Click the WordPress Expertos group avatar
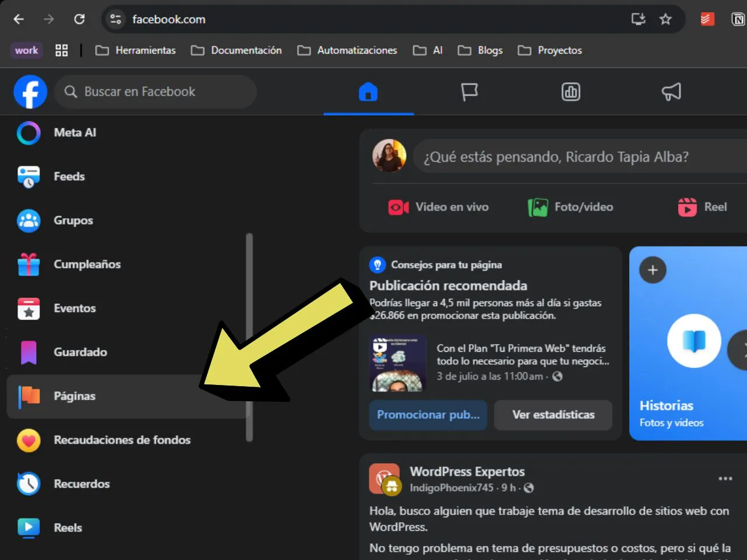747x560 pixels. pyautogui.click(x=385, y=479)
